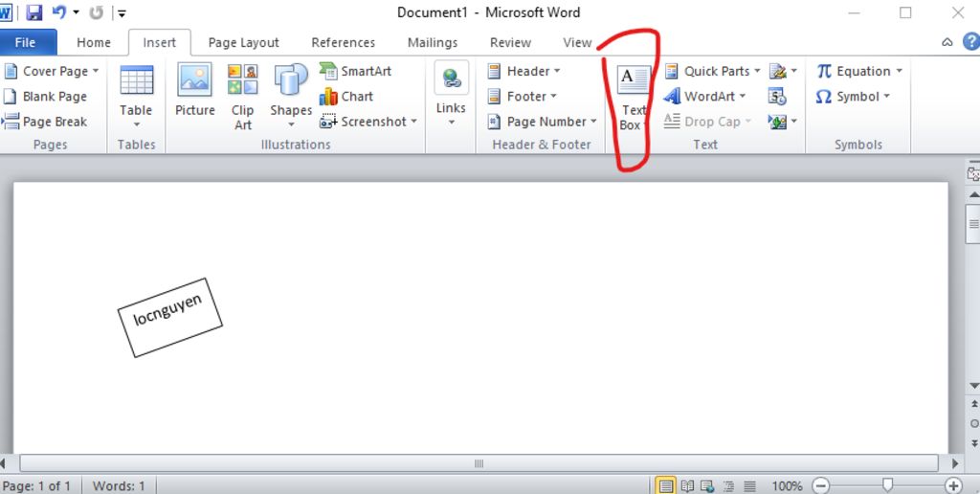Click the 100% zoom level button

pyautogui.click(x=787, y=486)
